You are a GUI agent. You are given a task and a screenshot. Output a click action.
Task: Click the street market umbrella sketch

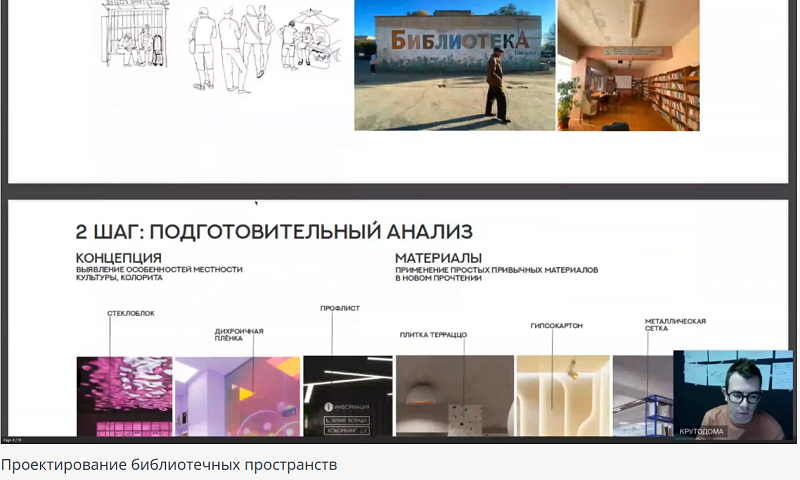point(310,40)
